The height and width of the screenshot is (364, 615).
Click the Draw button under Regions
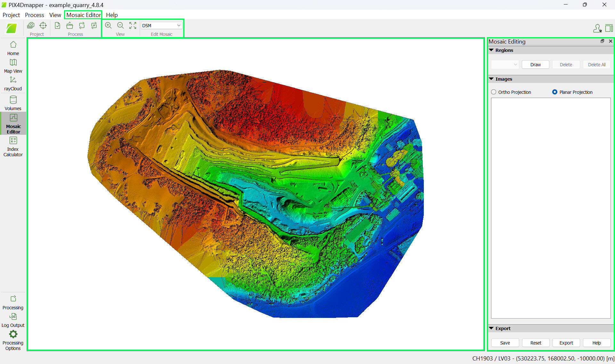[535, 64]
